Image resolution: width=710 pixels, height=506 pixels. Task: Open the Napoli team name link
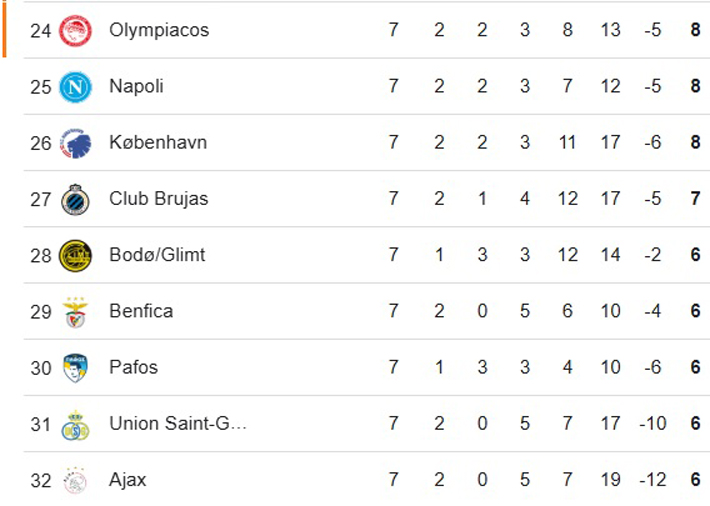click(x=136, y=86)
